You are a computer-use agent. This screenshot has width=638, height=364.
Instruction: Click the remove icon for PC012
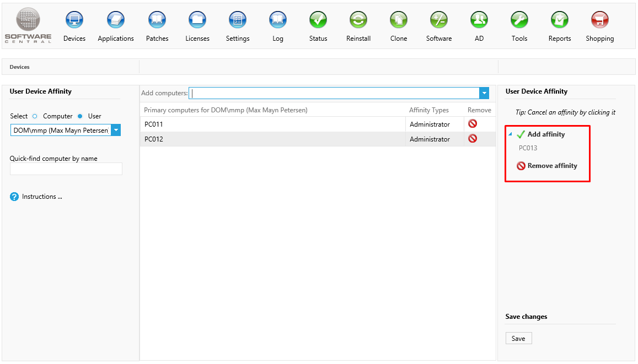pyautogui.click(x=473, y=139)
